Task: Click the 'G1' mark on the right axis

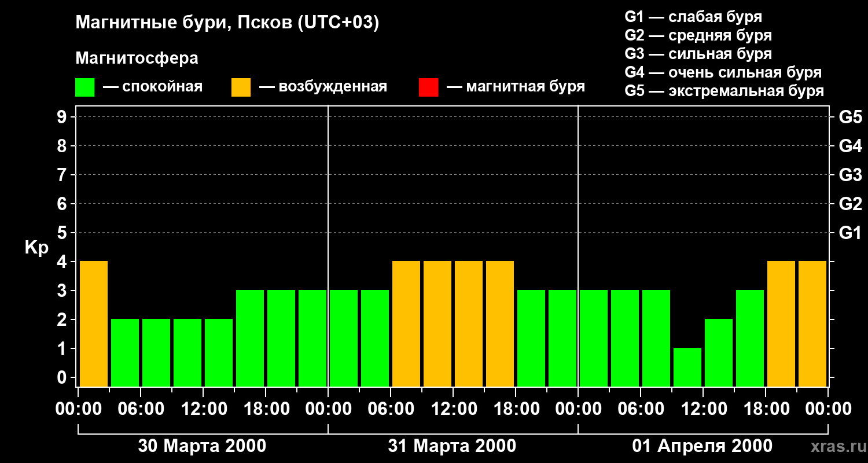Action: [850, 233]
